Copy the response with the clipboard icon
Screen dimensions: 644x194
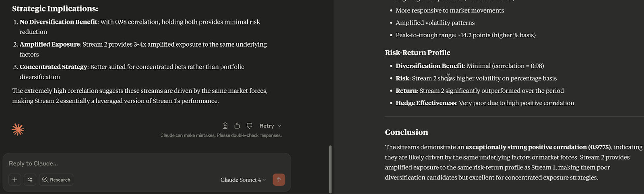tap(225, 126)
